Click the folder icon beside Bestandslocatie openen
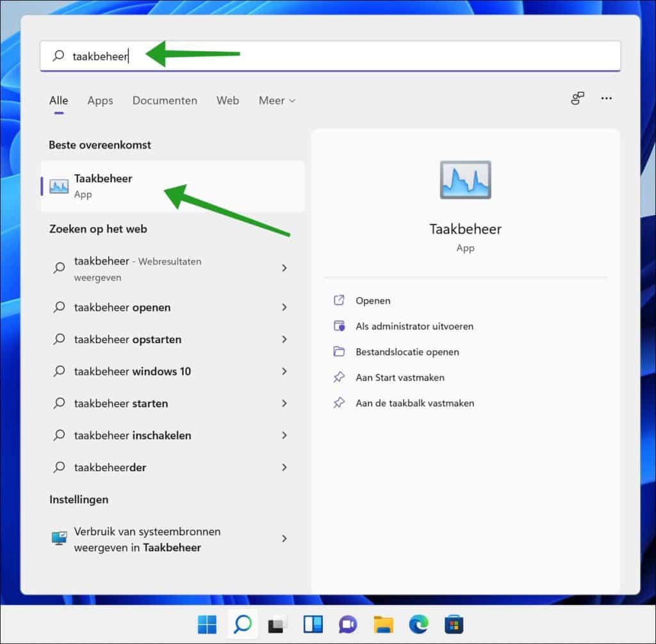The image size is (656, 644). 339,351
